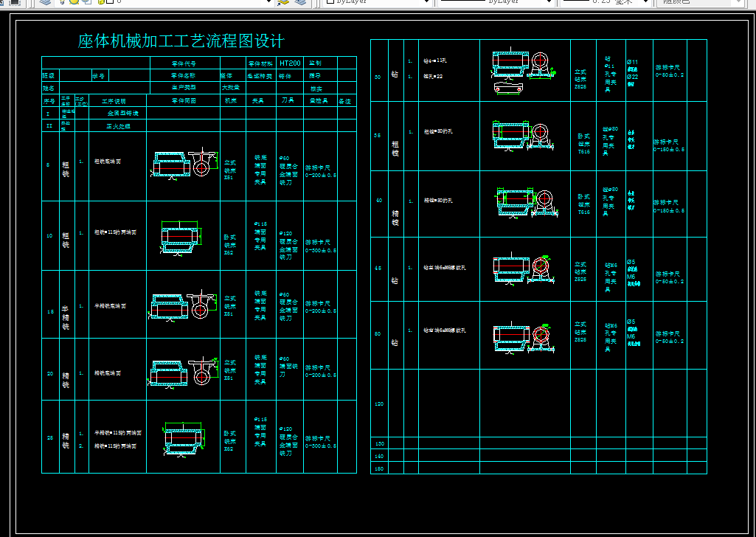Screen dimensions: 756x537
Task: Select the 0-150±0.5 caliper text in row 40
Action: click(669, 210)
